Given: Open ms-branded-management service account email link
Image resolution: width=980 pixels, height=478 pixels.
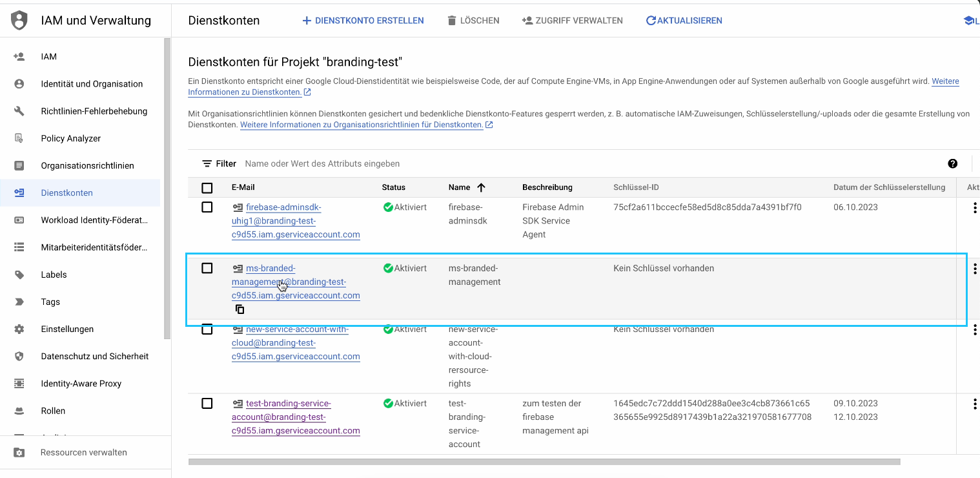Looking at the screenshot, I should 296,282.
